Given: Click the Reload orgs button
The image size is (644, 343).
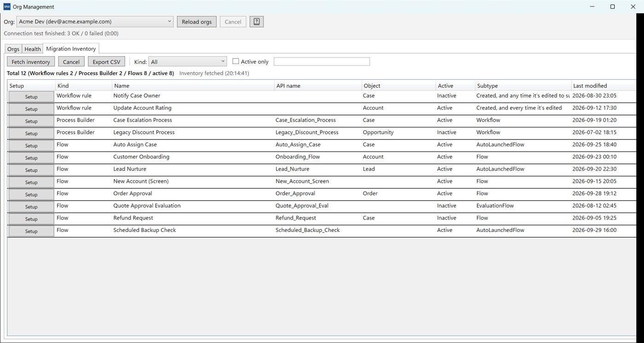Looking at the screenshot, I should click(x=197, y=22).
